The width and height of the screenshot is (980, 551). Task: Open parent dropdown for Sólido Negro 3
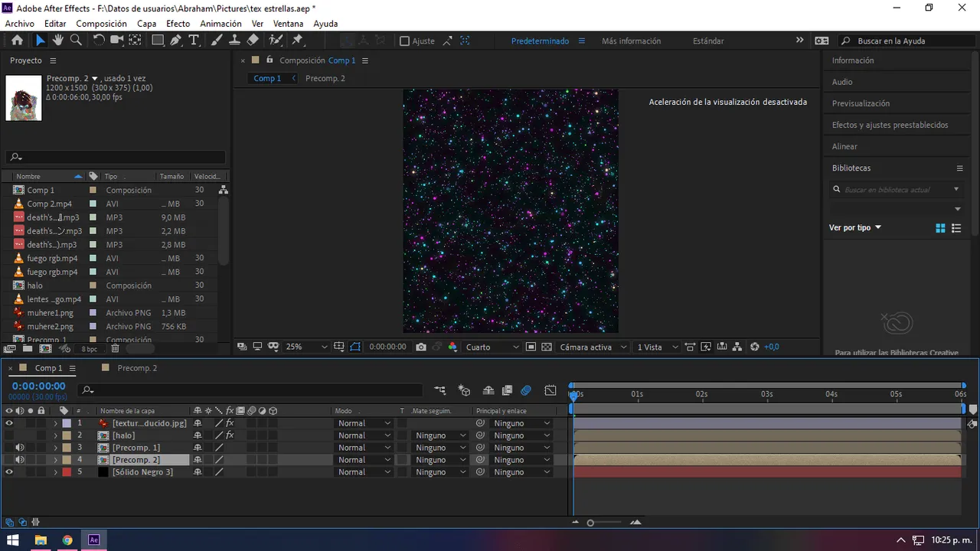coord(521,472)
